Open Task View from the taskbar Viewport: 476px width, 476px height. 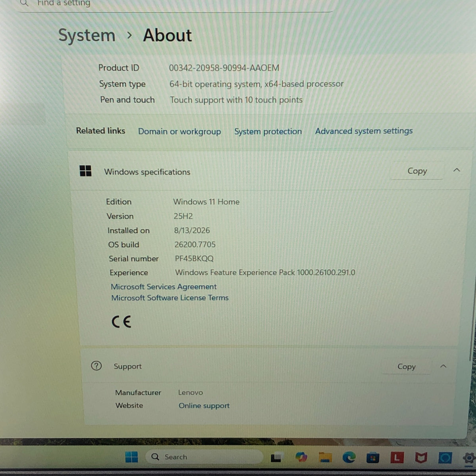click(276, 457)
